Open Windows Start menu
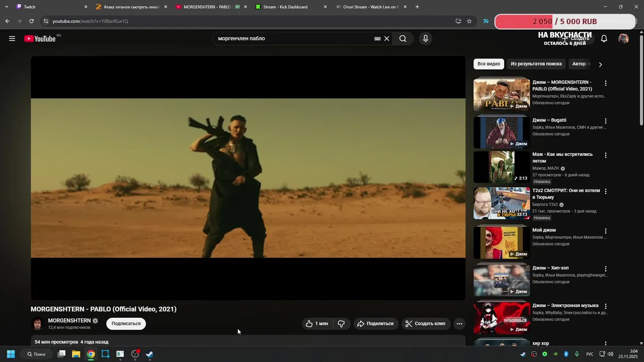 [x=11, y=354]
